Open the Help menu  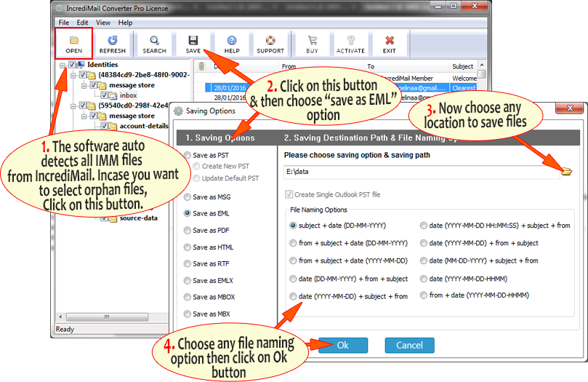pyautogui.click(x=125, y=23)
